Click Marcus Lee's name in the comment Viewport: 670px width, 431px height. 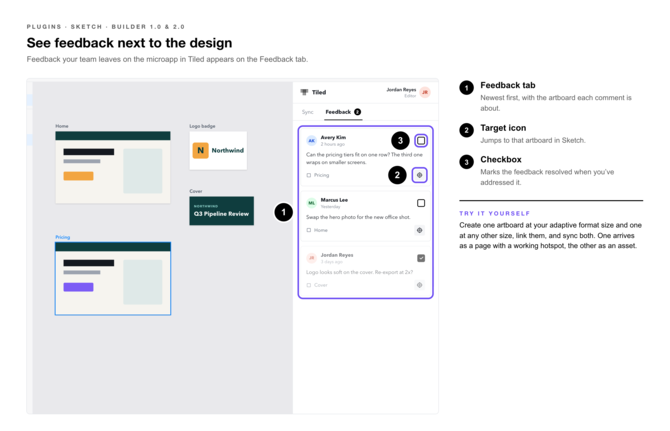pyautogui.click(x=334, y=200)
